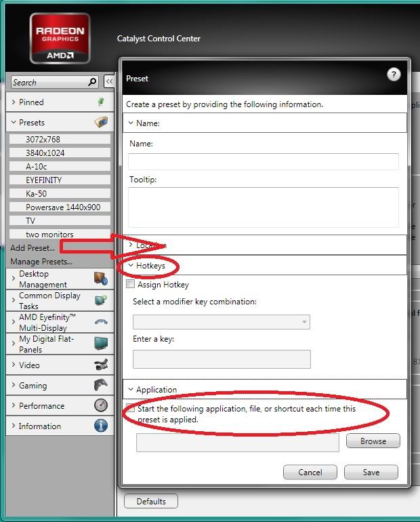Enable the Assign Hotkey checkbox
The height and width of the screenshot is (522, 420).
tap(131, 285)
